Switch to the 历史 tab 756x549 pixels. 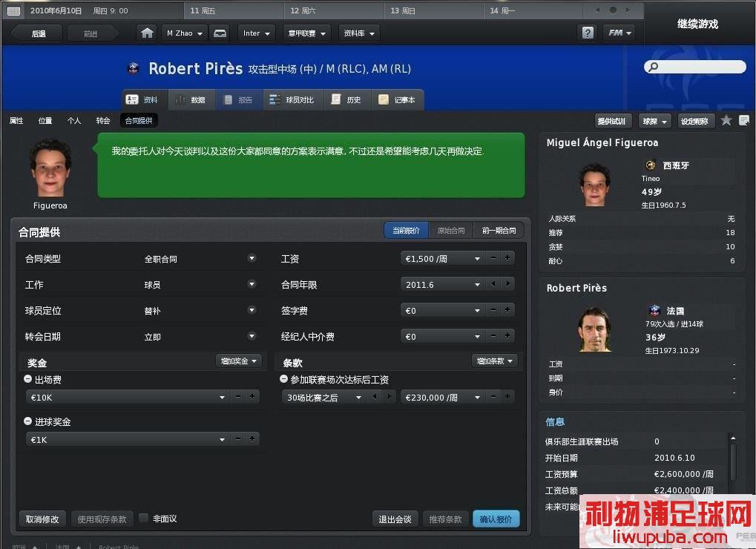coord(347,99)
